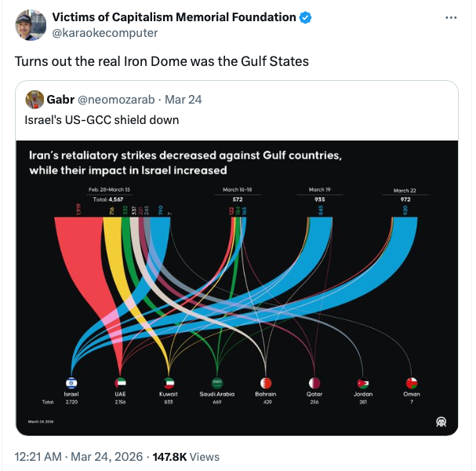Click the Qatar flag in chart
476x471 pixels.
coord(314,383)
